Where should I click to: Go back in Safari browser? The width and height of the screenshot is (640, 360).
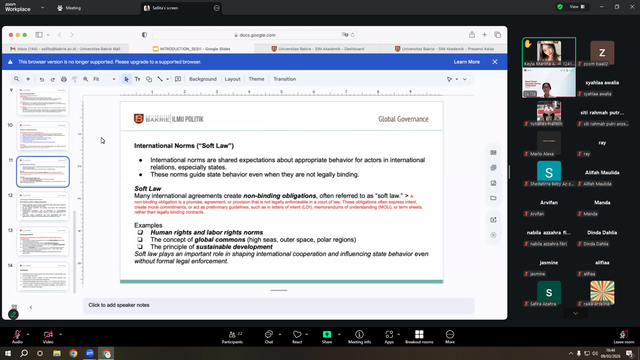coord(60,35)
